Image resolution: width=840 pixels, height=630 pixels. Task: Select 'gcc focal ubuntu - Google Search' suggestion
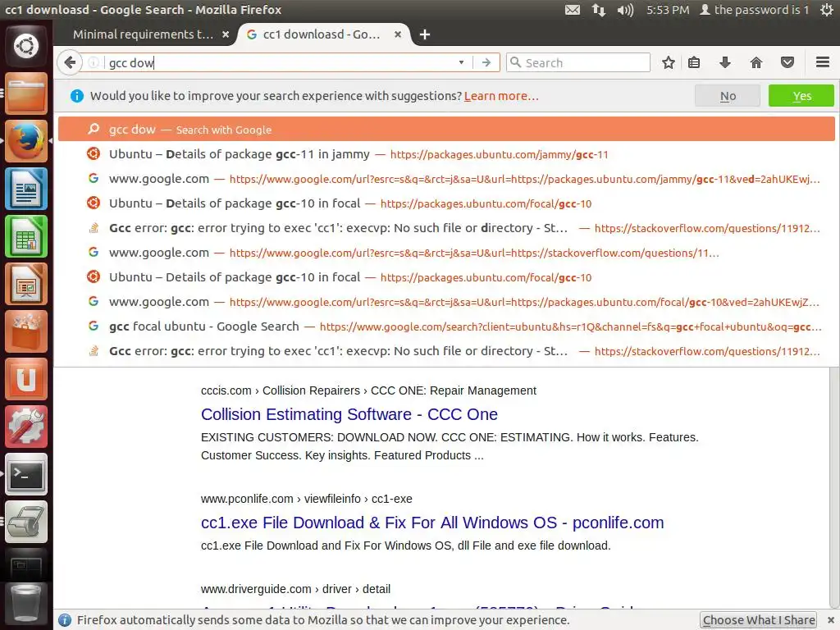point(446,326)
